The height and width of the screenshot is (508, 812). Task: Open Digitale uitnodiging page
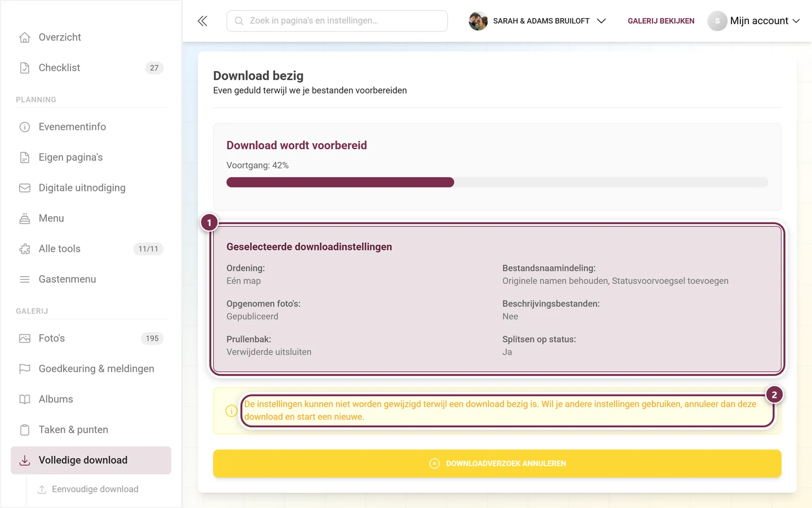coord(91,188)
